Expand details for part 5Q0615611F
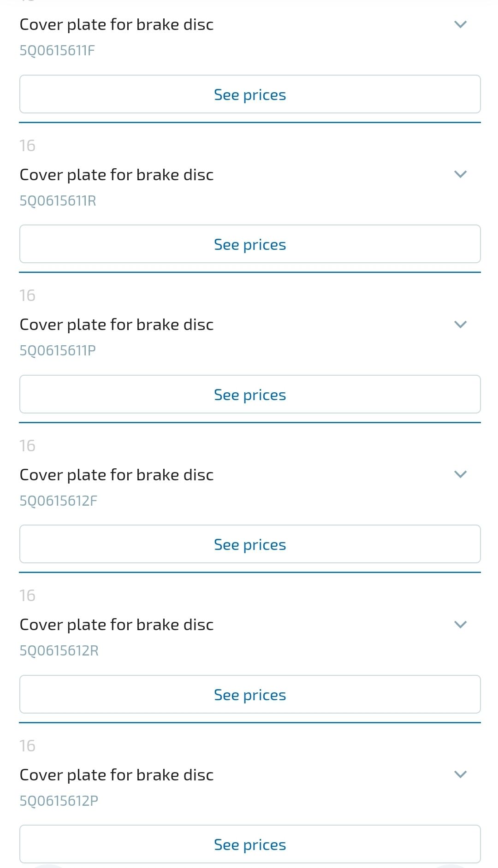The width and height of the screenshot is (498, 868). (460, 24)
